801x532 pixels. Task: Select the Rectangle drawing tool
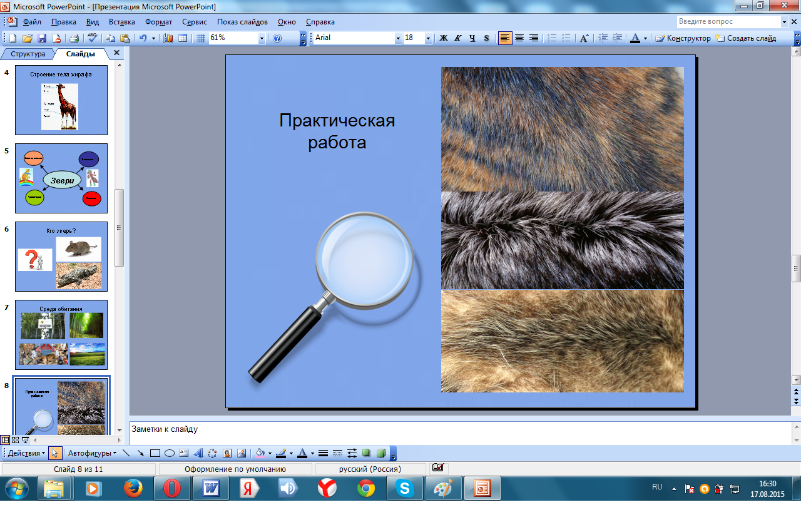click(x=155, y=453)
